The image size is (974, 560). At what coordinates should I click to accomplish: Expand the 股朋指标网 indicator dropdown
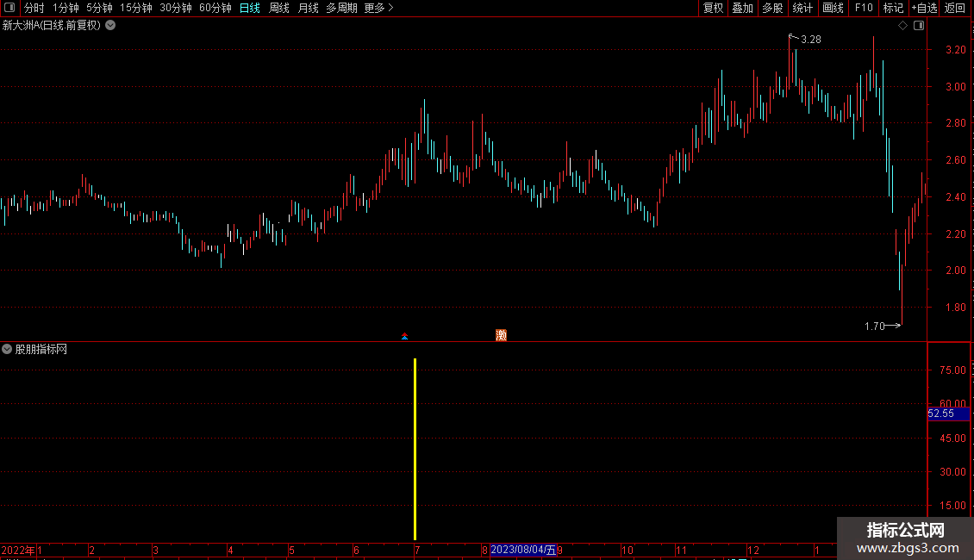pyautogui.click(x=7, y=350)
